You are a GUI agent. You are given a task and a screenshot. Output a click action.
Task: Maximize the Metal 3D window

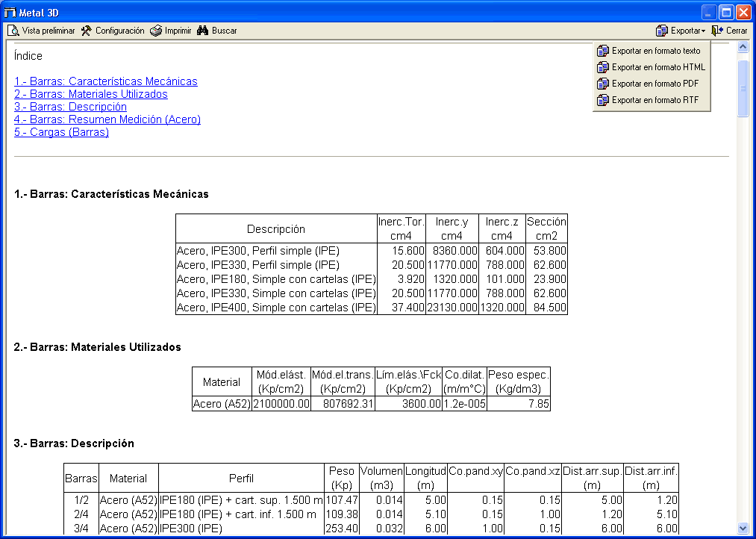point(725,13)
